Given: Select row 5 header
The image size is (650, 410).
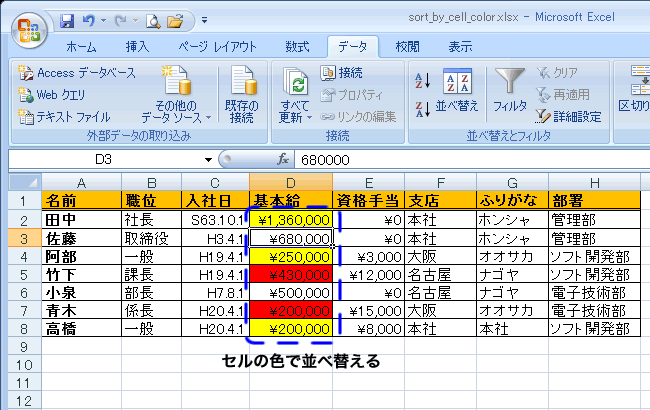Looking at the screenshot, I should coord(24,274).
